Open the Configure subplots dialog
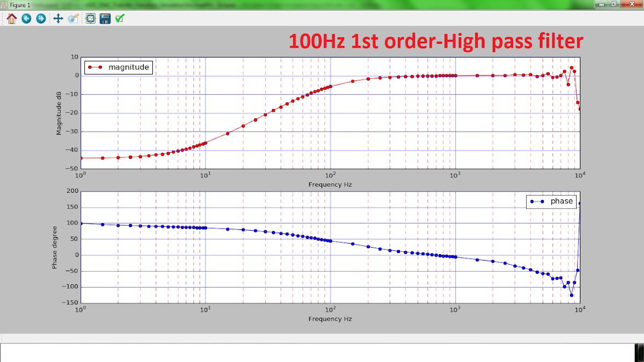 [x=90, y=19]
